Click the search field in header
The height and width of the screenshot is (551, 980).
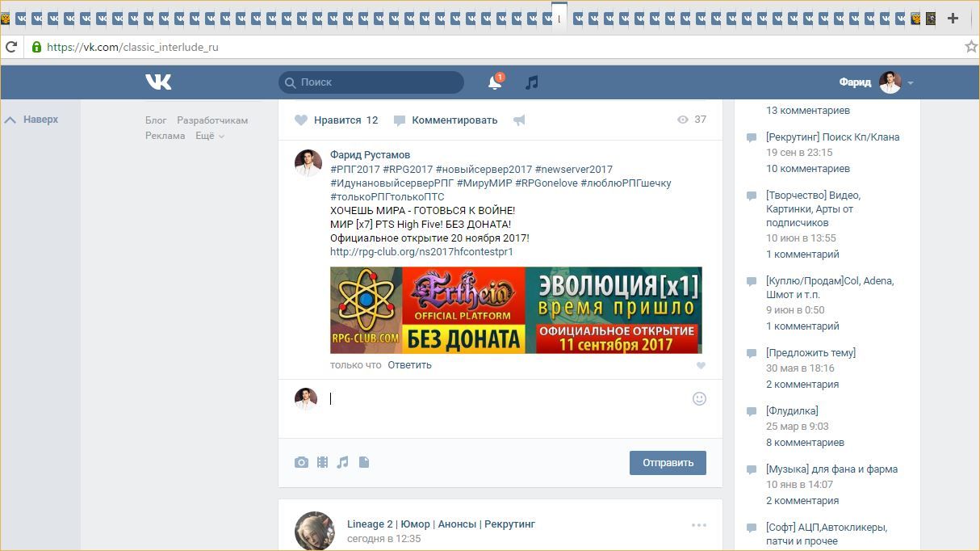pos(371,82)
